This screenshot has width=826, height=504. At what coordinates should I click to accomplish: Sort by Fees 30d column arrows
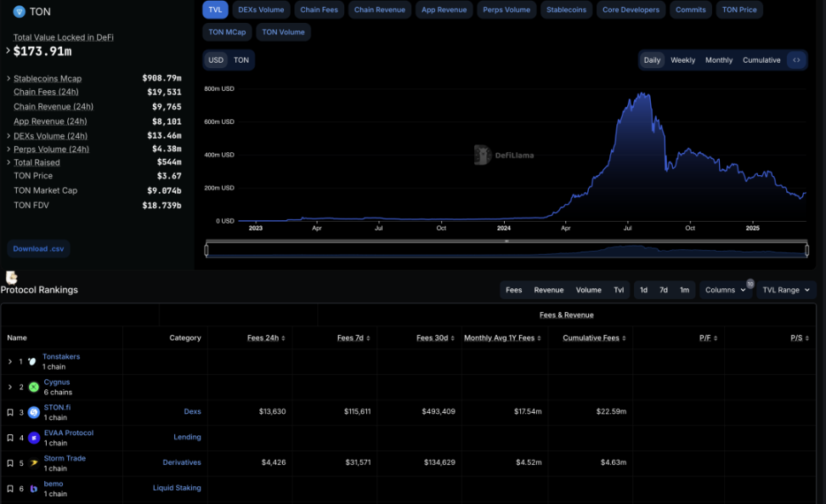click(x=452, y=338)
